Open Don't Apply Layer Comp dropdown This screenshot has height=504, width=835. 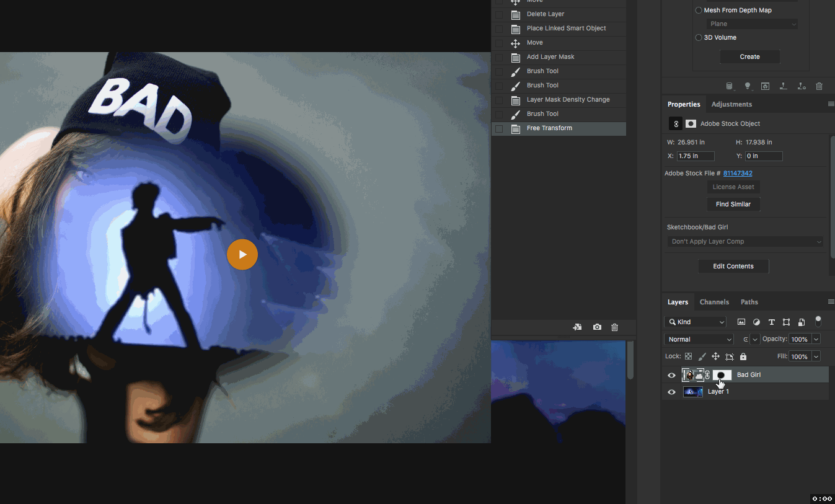(x=745, y=242)
